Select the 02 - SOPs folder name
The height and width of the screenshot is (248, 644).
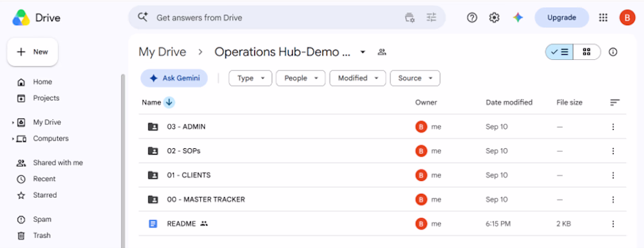tap(184, 151)
